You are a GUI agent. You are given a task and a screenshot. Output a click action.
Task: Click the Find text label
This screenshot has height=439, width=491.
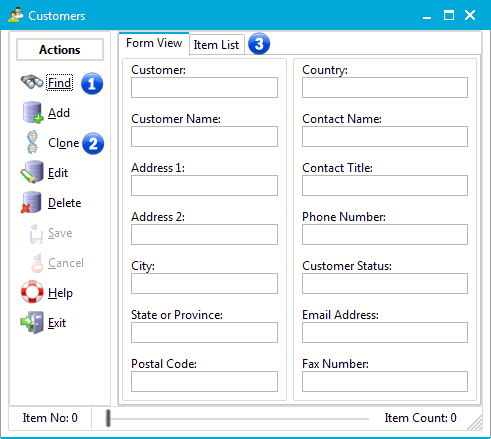click(x=60, y=83)
